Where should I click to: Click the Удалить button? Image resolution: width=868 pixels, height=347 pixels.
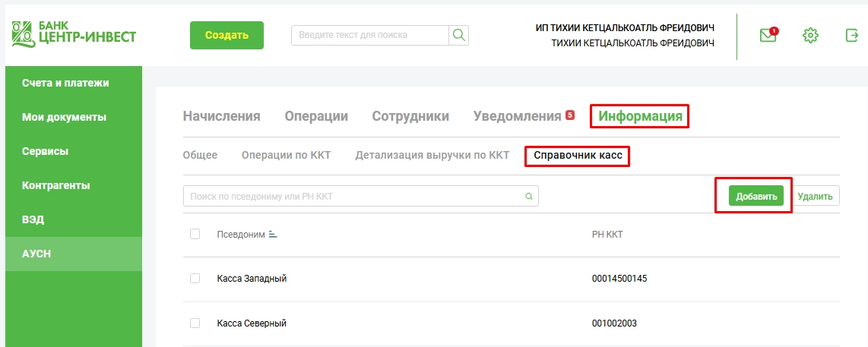[x=817, y=197]
